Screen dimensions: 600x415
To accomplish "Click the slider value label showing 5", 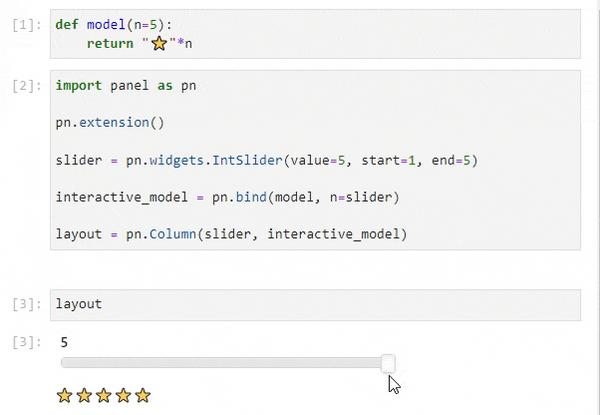I will 64,342.
